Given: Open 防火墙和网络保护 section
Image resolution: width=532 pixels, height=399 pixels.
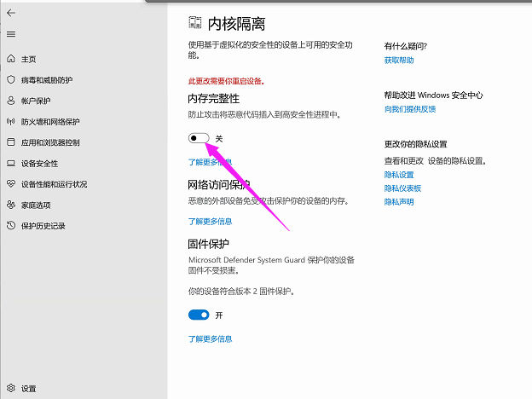Looking at the screenshot, I should pos(50,122).
